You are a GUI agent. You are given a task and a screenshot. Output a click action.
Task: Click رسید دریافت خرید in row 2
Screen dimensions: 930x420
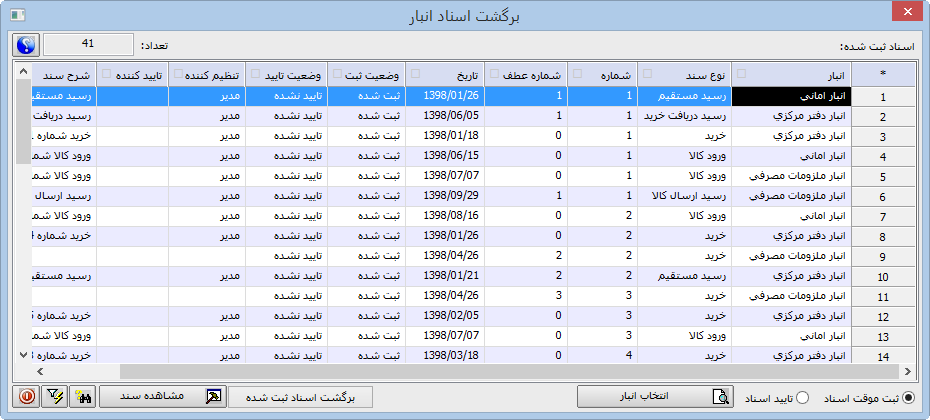684,116
